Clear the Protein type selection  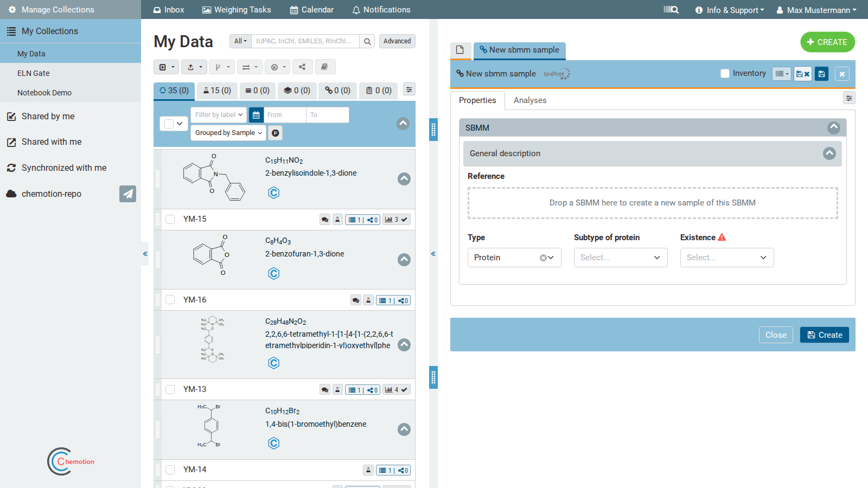coord(542,258)
